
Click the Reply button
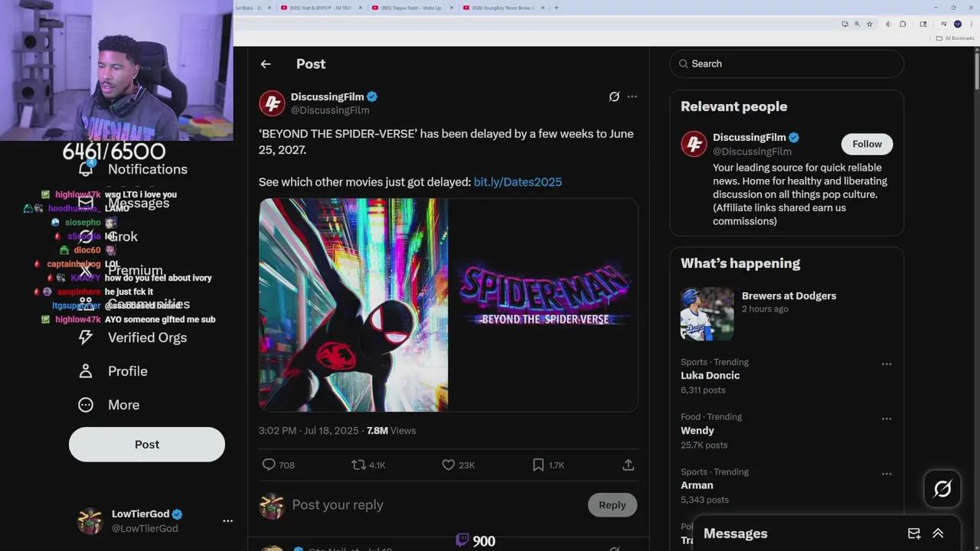coord(612,505)
